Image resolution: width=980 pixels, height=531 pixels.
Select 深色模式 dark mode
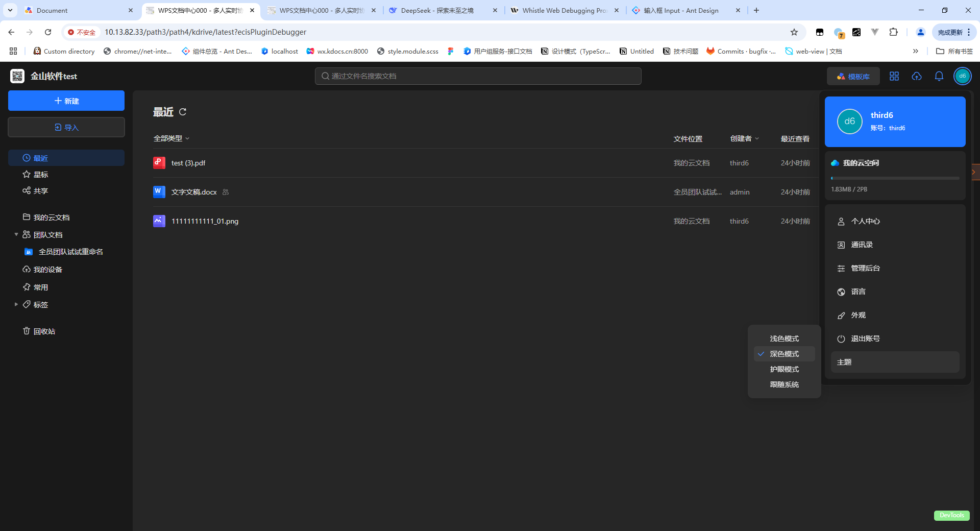785,354
